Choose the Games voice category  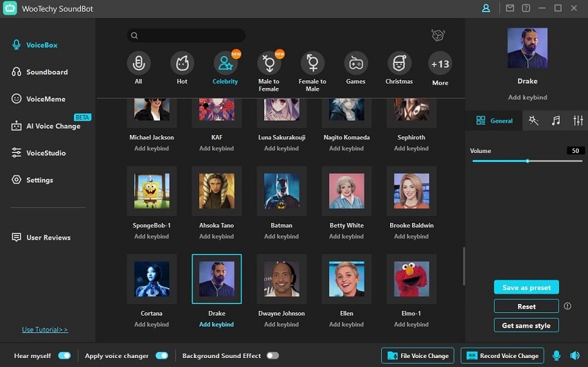[x=356, y=64]
